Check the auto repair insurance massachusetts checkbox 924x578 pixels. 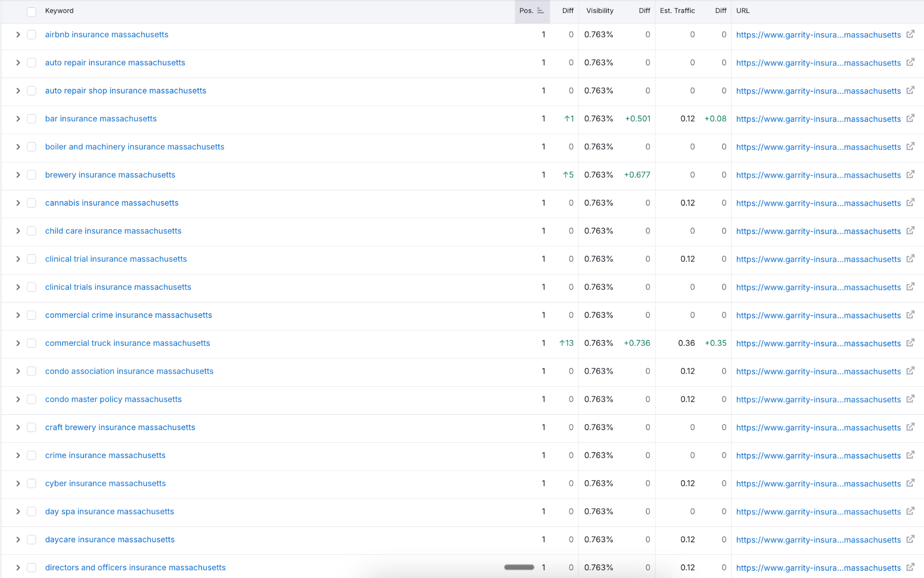pyautogui.click(x=31, y=63)
